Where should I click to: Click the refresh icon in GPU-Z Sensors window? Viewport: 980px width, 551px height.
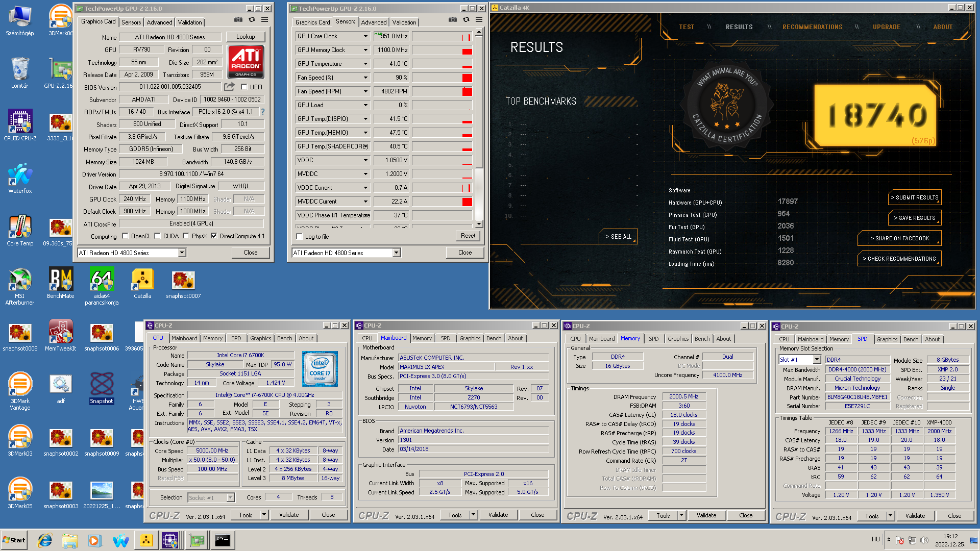pyautogui.click(x=466, y=19)
